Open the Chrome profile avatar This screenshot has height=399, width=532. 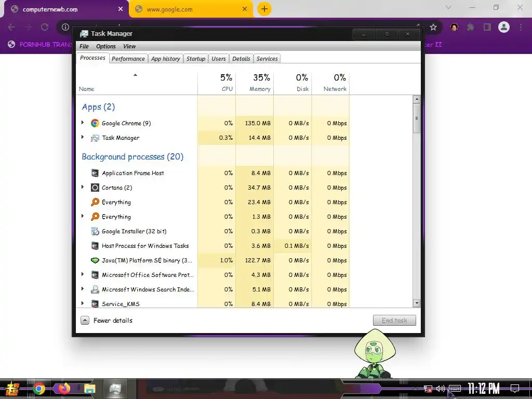[x=504, y=27]
